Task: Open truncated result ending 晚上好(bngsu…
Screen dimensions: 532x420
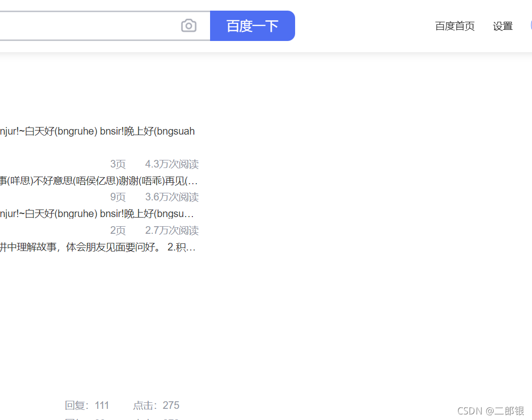Action: pyautogui.click(x=97, y=214)
